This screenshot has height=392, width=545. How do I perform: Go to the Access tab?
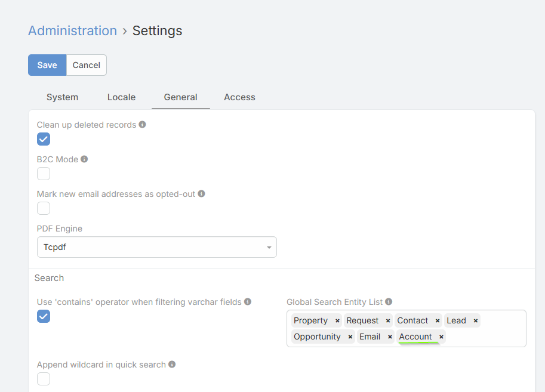[239, 97]
